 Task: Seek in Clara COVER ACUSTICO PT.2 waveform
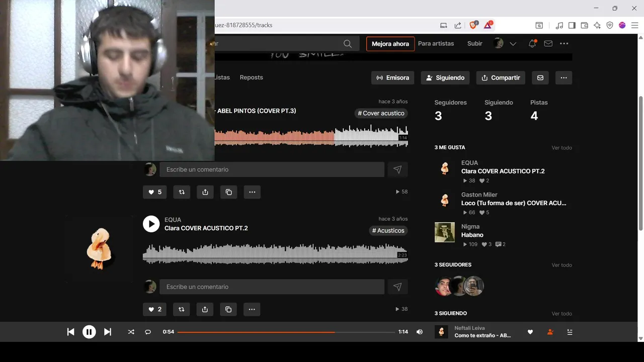pos(275,254)
